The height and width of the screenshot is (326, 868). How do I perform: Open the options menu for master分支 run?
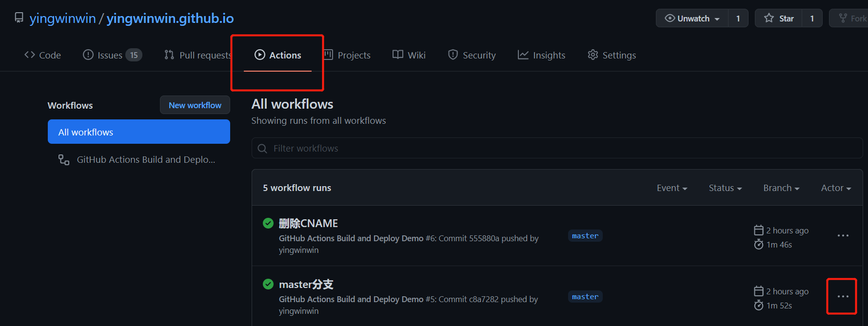[x=843, y=297]
